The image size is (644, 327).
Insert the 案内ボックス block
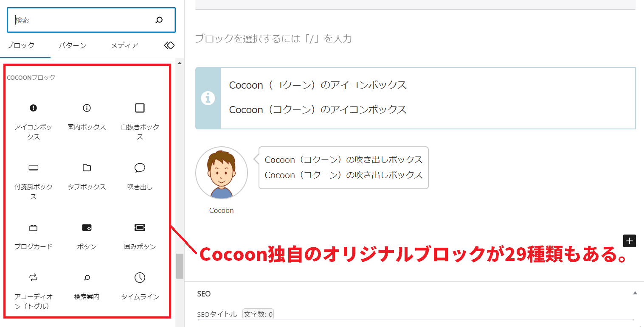coord(87,116)
